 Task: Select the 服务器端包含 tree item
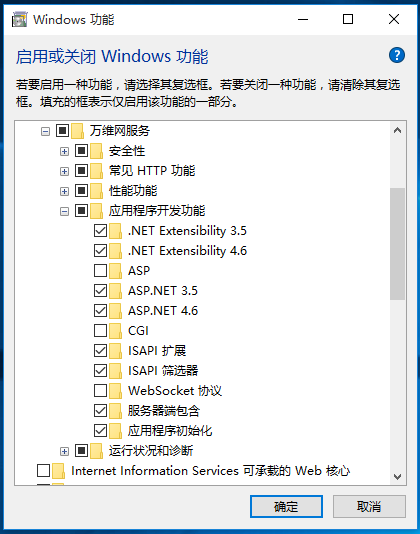tap(164, 411)
